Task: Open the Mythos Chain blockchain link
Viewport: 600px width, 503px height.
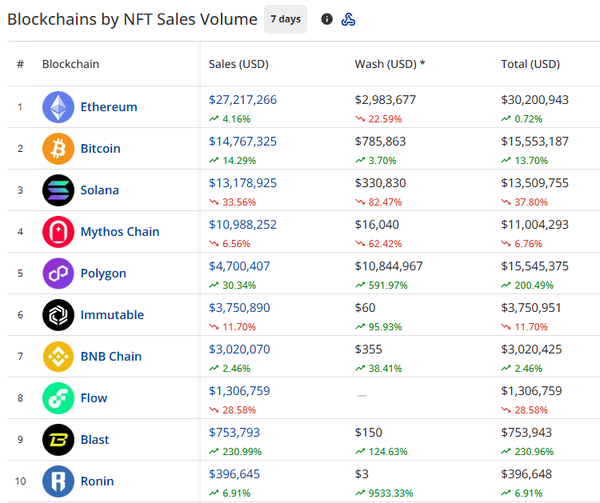Action: [x=120, y=232]
